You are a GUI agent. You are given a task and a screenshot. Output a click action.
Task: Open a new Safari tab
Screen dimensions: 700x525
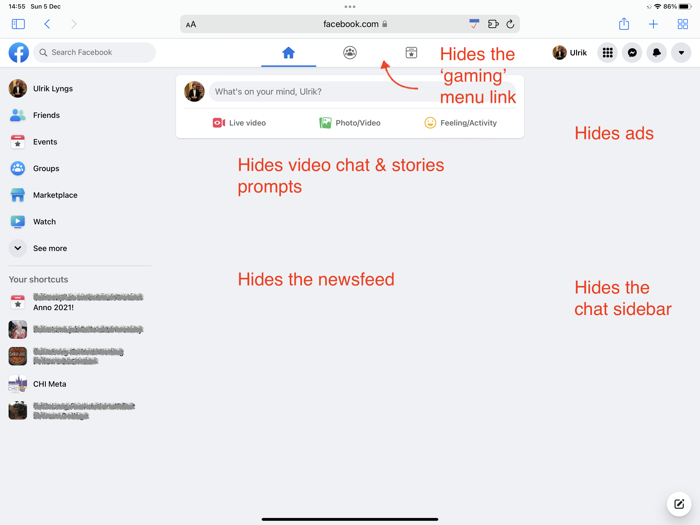click(653, 24)
